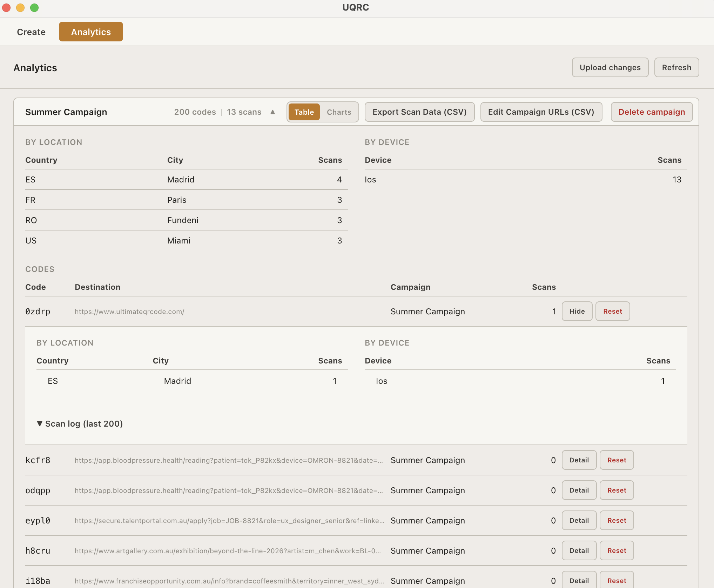Collapse the Summer Campaign panel arrow

pos(272,112)
